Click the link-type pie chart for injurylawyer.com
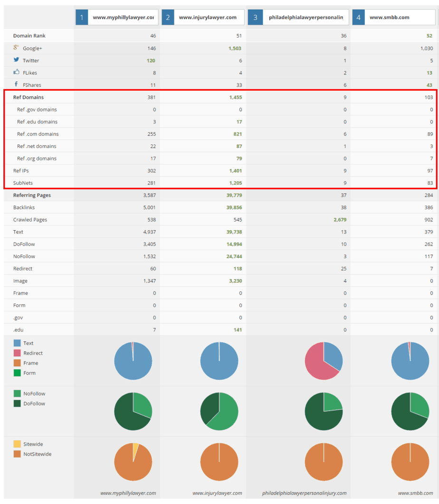 point(219,361)
